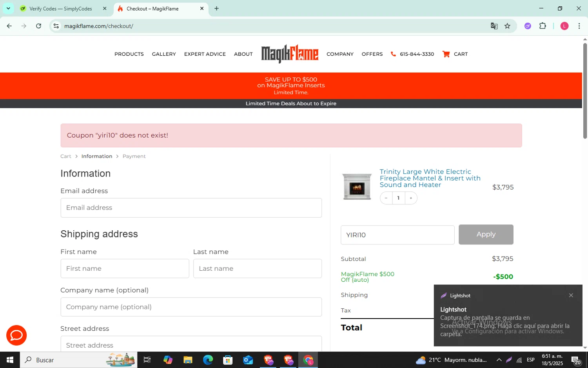Screen dimensions: 588x368
Task: Click Information breadcrumb
Action: tap(97, 156)
